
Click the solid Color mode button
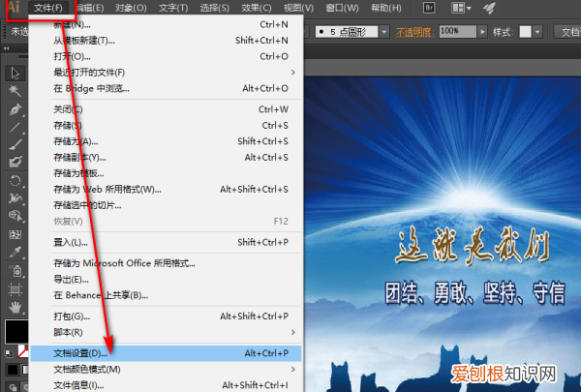coord(13,370)
